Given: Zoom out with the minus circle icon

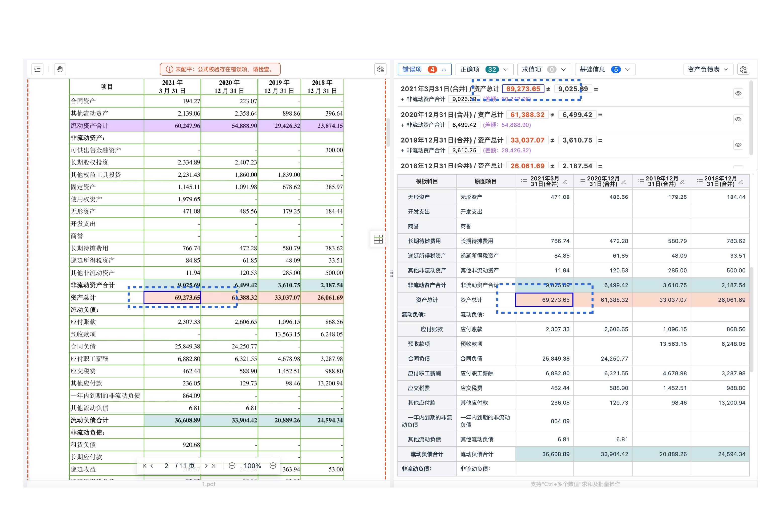Looking at the screenshot, I should pos(232,466).
